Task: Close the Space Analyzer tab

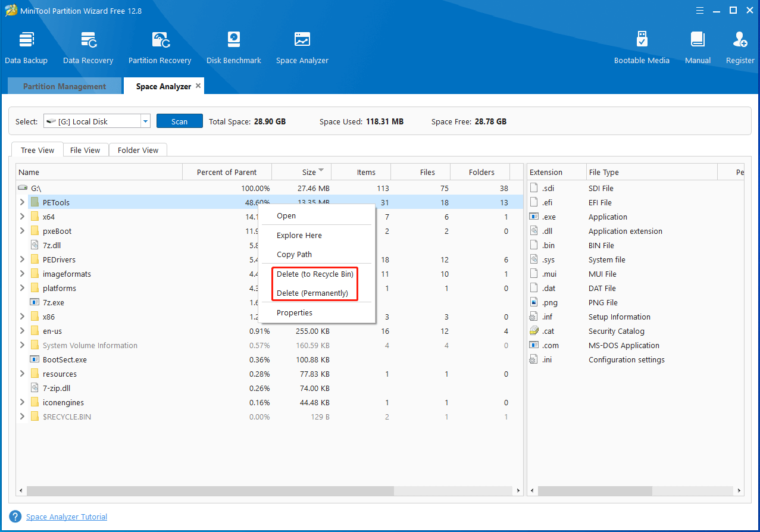Action: pyautogui.click(x=198, y=86)
